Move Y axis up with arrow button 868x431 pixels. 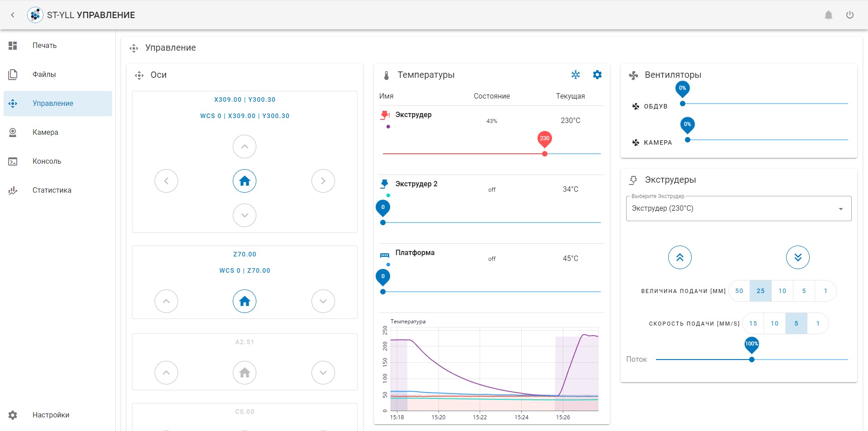[245, 147]
